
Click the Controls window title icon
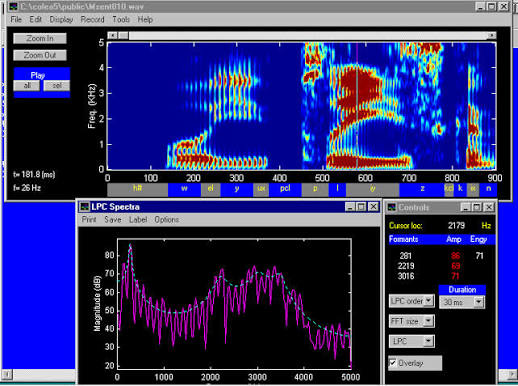pyautogui.click(x=392, y=207)
